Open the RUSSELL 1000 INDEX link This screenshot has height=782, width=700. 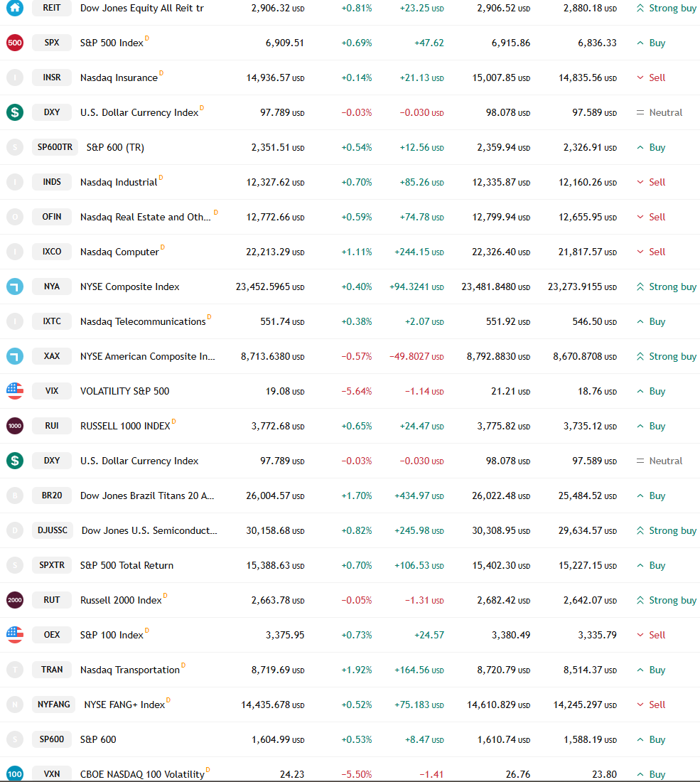point(125,426)
